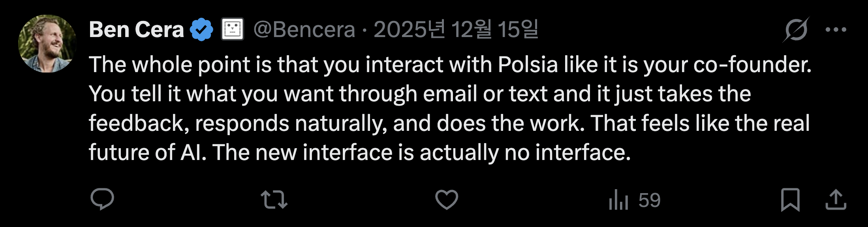Like the post with the heart icon
Image resolution: width=868 pixels, height=227 pixels.
tap(447, 199)
